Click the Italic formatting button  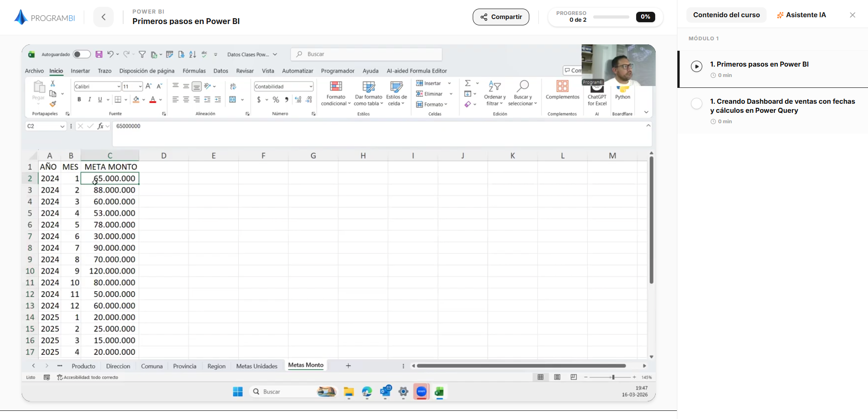tap(90, 100)
